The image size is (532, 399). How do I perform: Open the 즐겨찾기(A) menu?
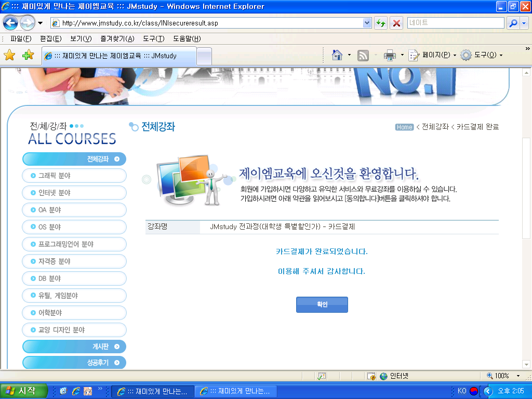(117, 38)
